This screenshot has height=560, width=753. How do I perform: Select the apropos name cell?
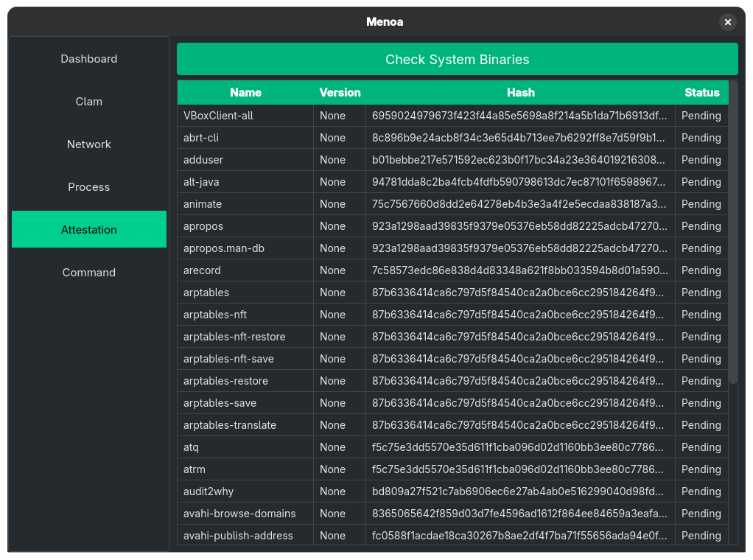(245, 226)
